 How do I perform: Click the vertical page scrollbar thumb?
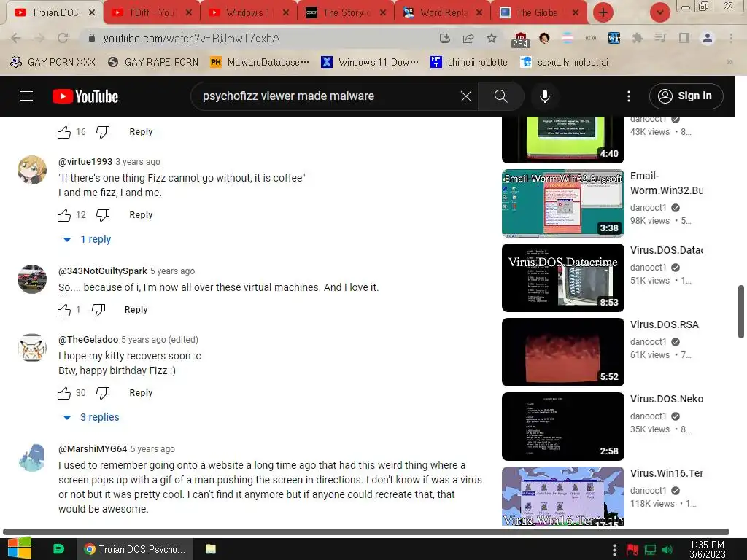pyautogui.click(x=741, y=312)
